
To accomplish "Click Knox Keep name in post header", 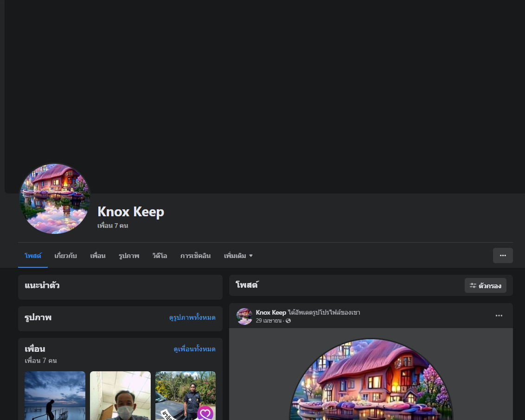I will [271, 312].
